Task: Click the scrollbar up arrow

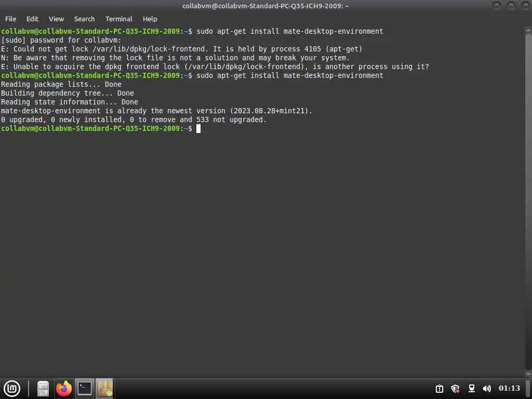Action: click(x=528, y=30)
